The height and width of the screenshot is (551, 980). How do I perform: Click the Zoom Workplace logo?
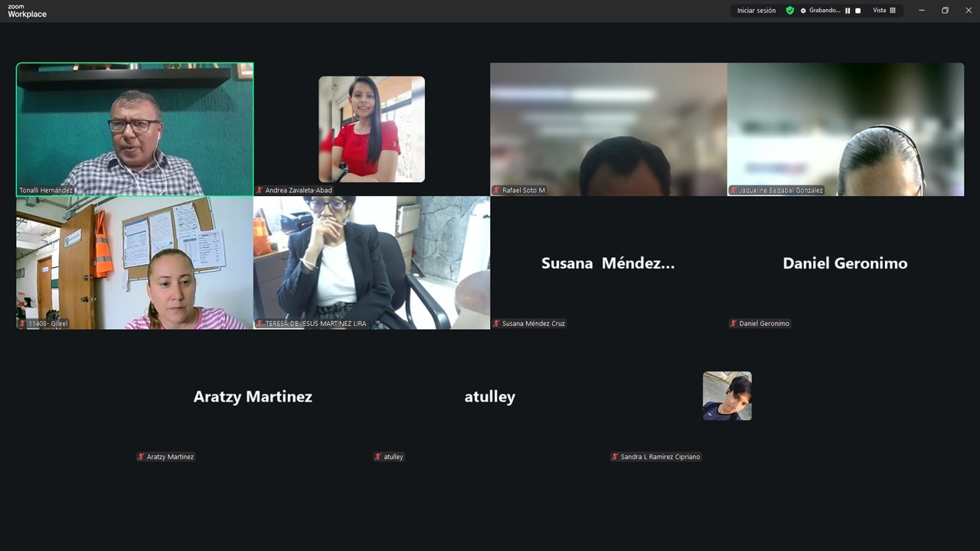[x=27, y=11]
